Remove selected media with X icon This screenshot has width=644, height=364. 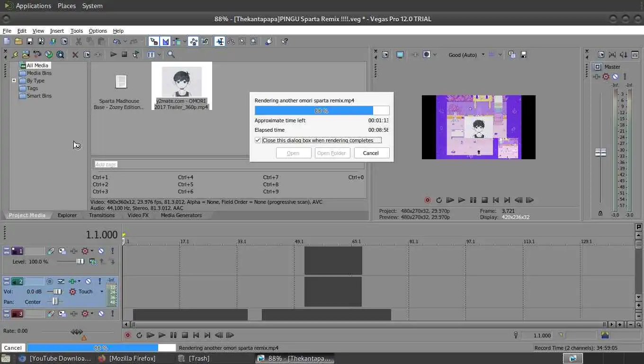click(x=75, y=55)
